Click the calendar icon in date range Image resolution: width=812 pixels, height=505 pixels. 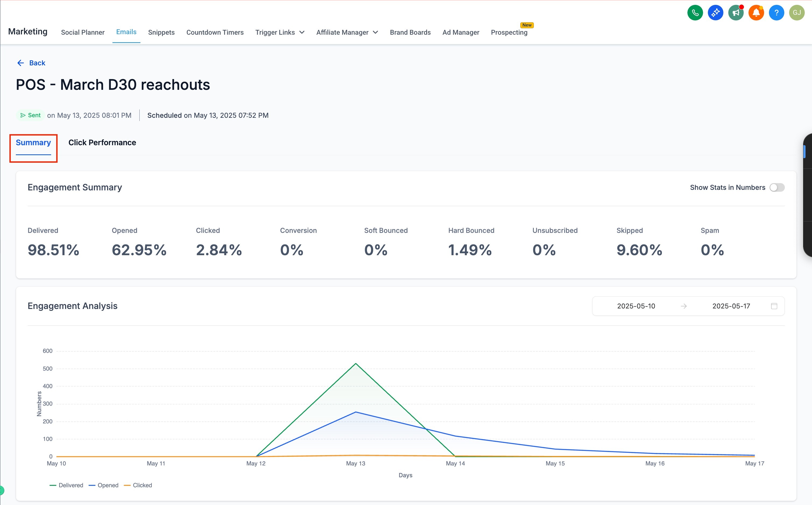tap(774, 306)
